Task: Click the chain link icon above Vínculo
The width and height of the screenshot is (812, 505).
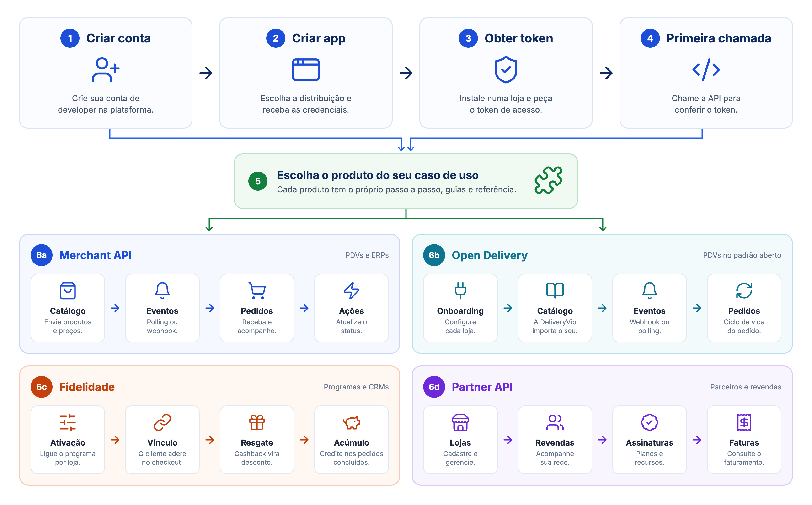Action: tap(162, 422)
